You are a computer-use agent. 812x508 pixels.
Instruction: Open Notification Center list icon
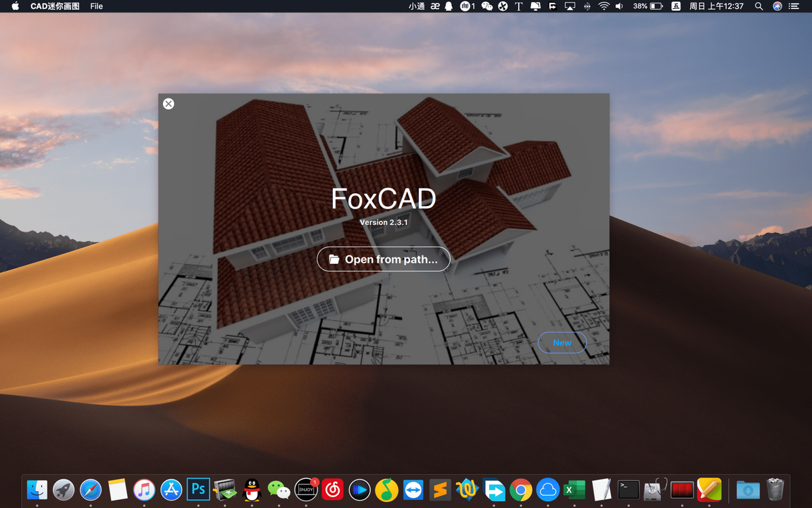(794, 6)
